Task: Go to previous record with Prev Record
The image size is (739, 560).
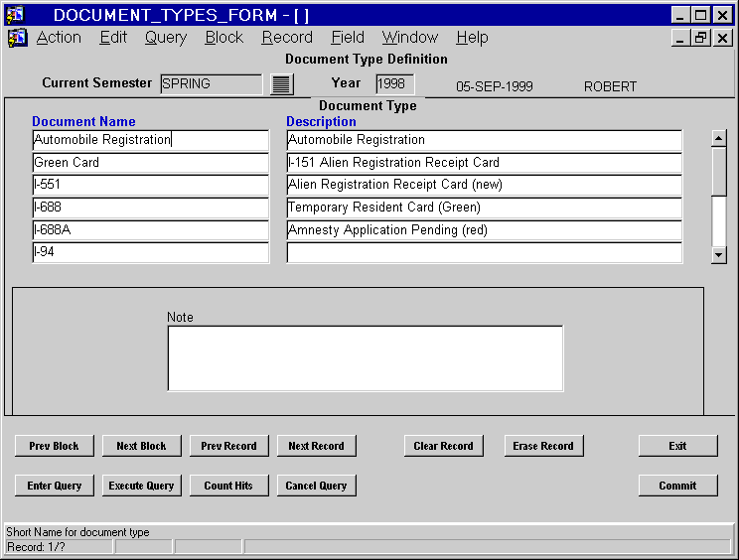Action: pyautogui.click(x=229, y=446)
